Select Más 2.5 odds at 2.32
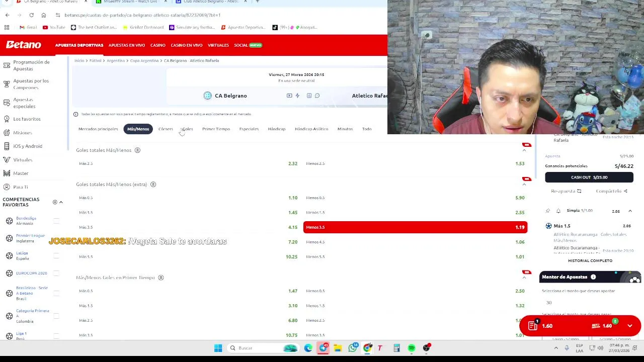This screenshot has width=644, height=362. 188,163
